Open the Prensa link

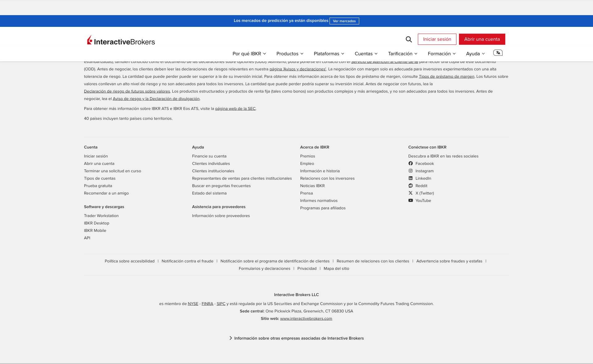306,193
